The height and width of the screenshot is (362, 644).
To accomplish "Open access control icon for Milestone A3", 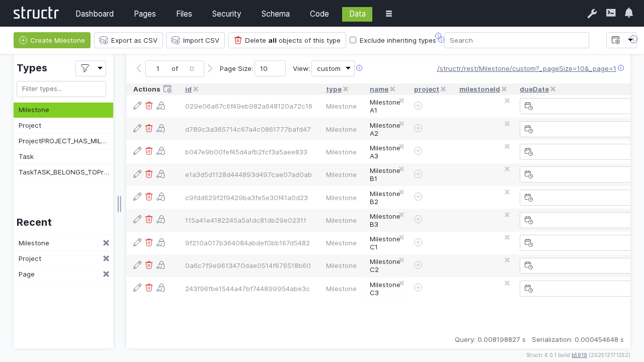I will click(160, 151).
